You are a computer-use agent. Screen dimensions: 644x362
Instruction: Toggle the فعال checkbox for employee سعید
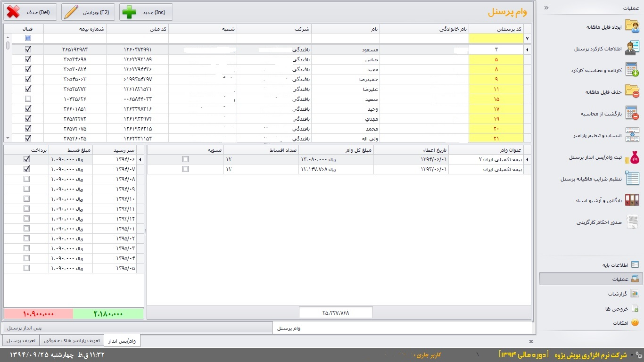click(x=28, y=99)
